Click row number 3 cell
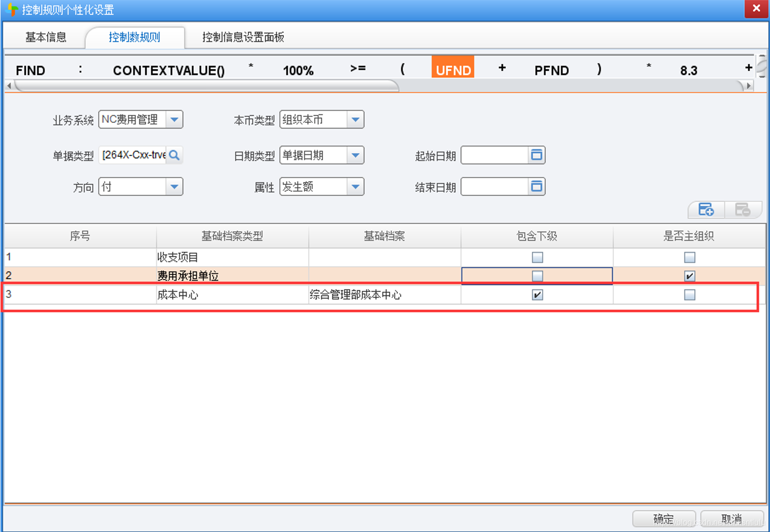The width and height of the screenshot is (770, 532). click(80, 295)
